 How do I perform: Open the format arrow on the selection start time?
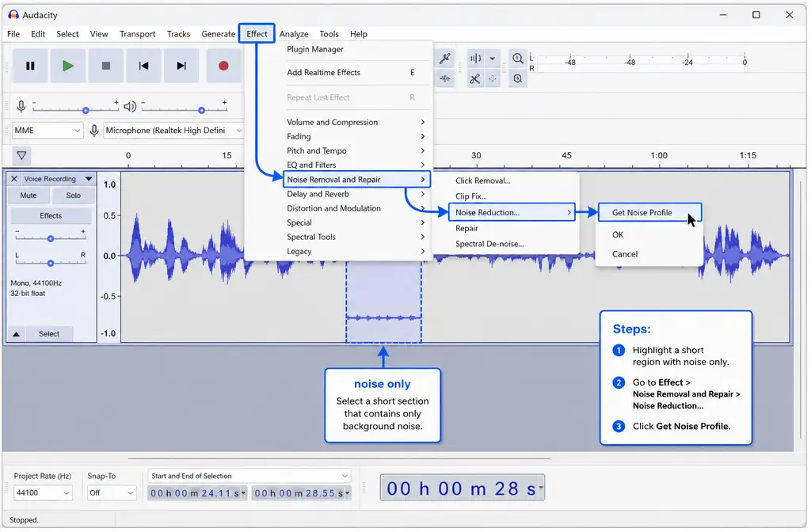tap(243, 493)
